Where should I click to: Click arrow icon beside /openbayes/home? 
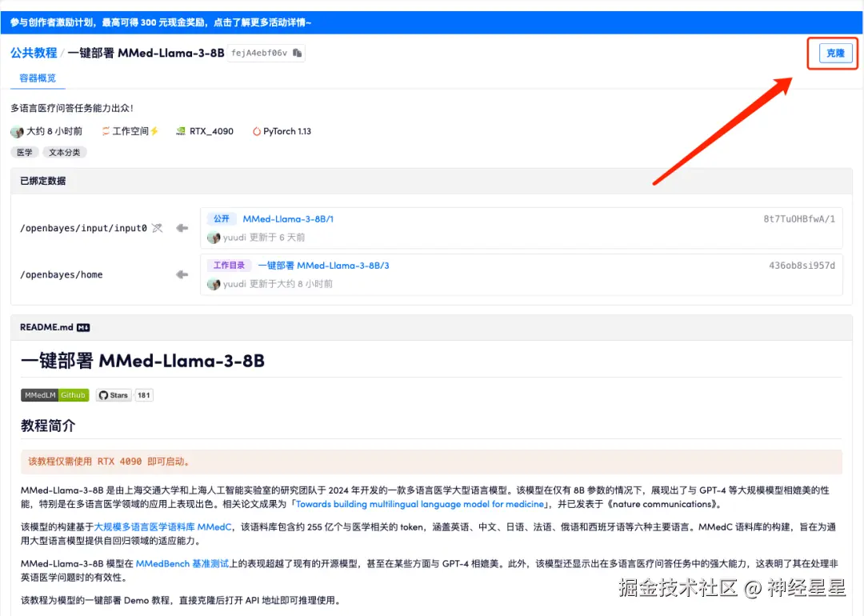pyautogui.click(x=182, y=274)
